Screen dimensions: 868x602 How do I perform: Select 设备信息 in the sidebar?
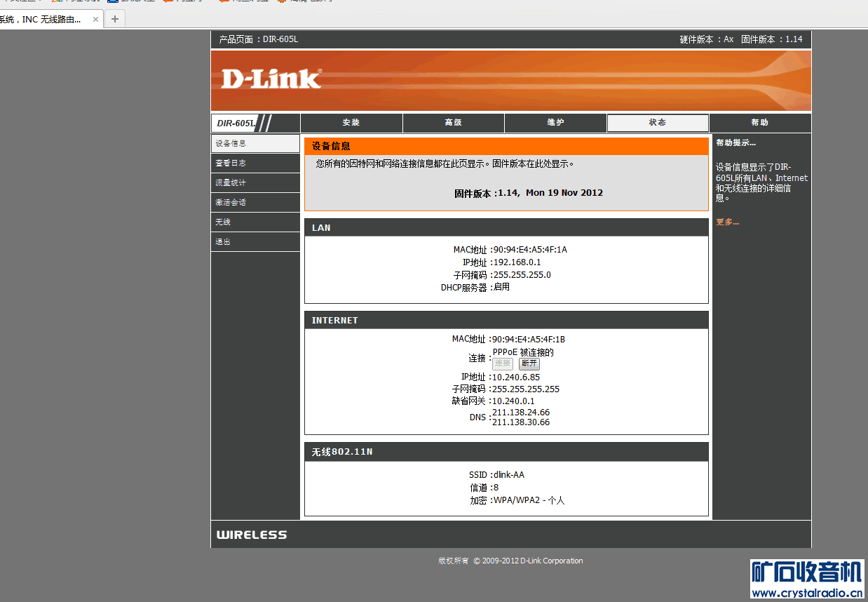[x=255, y=143]
